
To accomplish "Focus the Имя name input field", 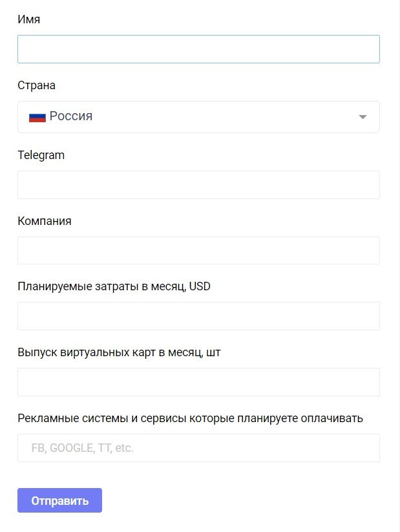I will (x=198, y=49).
